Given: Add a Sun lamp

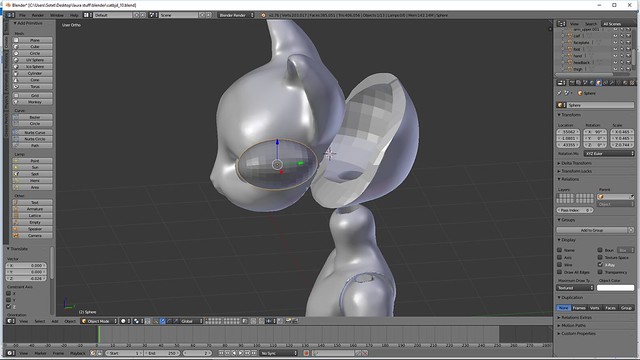Looking at the screenshot, I should pos(32,167).
